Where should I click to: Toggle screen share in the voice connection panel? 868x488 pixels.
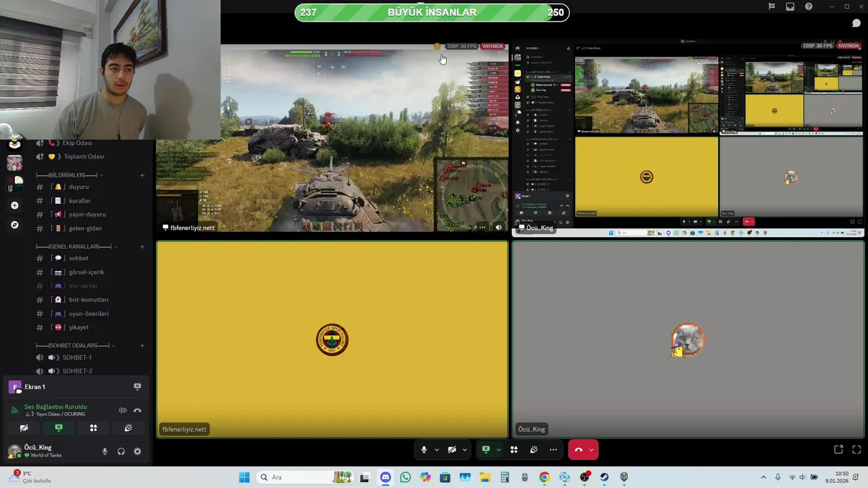[x=59, y=428]
